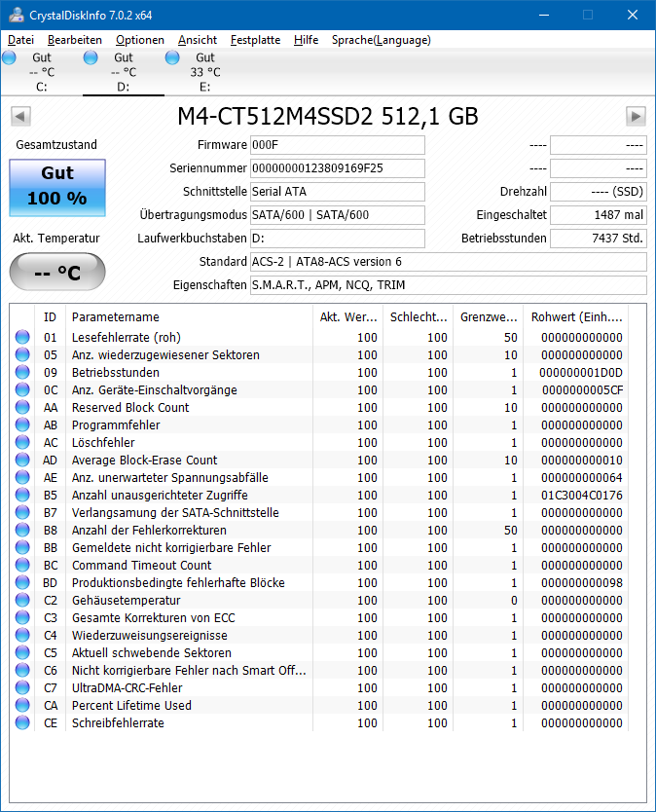The height and width of the screenshot is (812, 656).
Task: Open the Festplatte menu
Action: pyautogui.click(x=255, y=40)
